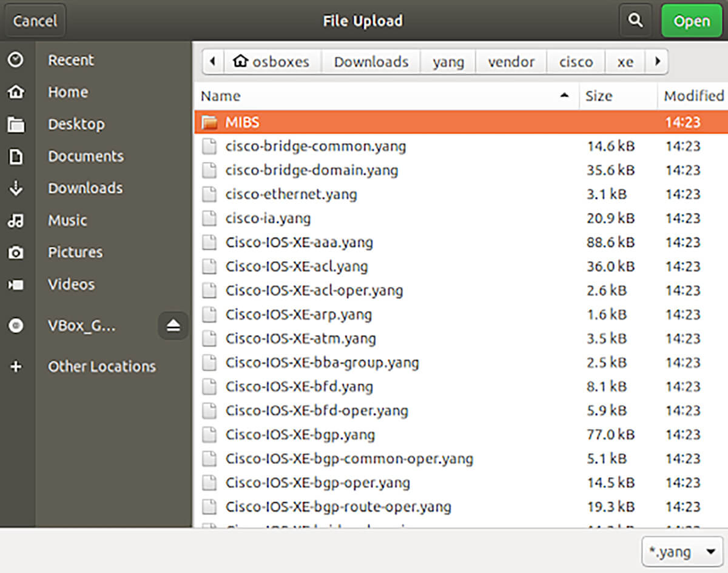The height and width of the screenshot is (573, 728).
Task: Click the 77.0 kB size value
Action: point(610,435)
